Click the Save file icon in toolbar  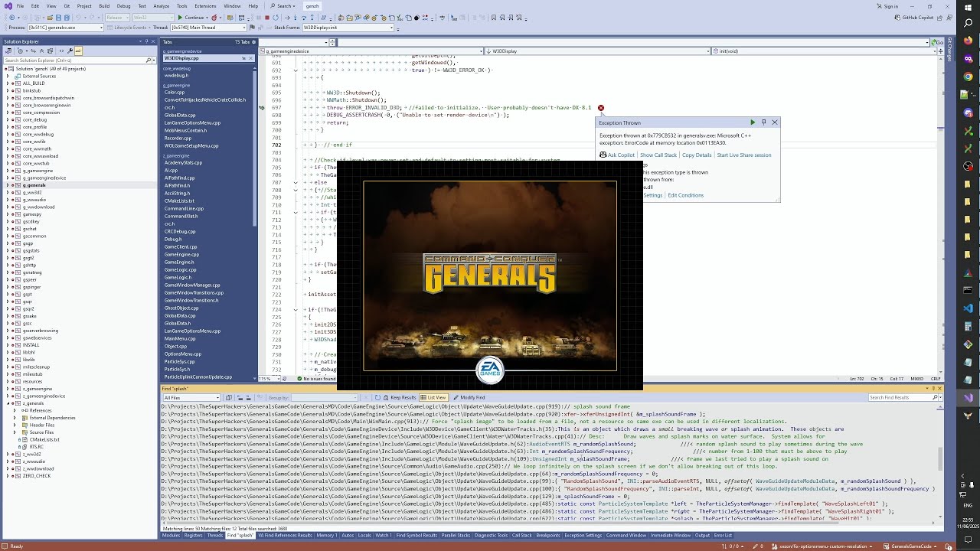pos(58,17)
